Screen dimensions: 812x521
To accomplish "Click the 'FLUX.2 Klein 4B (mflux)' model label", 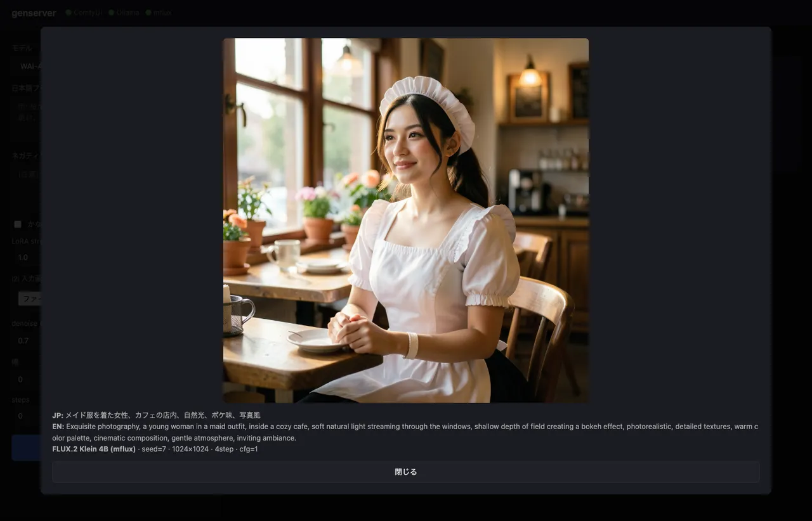I will (x=94, y=449).
